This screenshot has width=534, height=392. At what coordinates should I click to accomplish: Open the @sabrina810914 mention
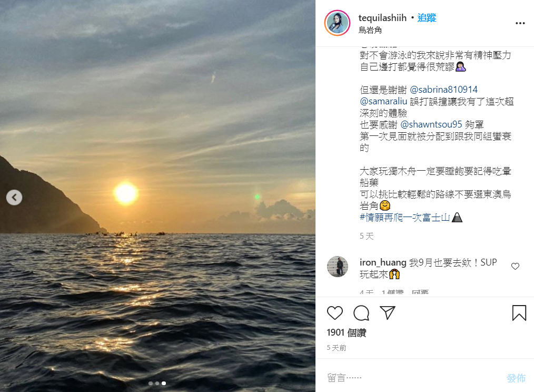[443, 90]
